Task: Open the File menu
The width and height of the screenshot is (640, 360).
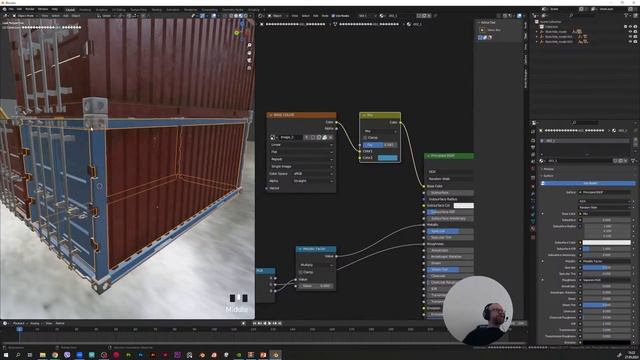Action: [11, 9]
